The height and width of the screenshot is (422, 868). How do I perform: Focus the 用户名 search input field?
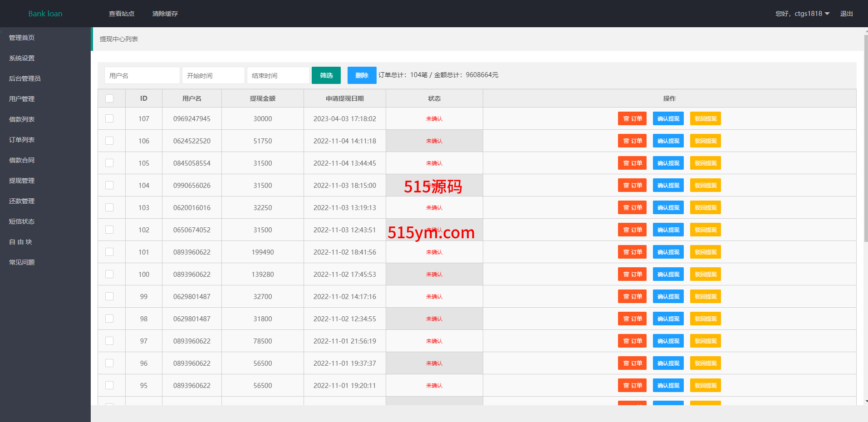point(142,75)
